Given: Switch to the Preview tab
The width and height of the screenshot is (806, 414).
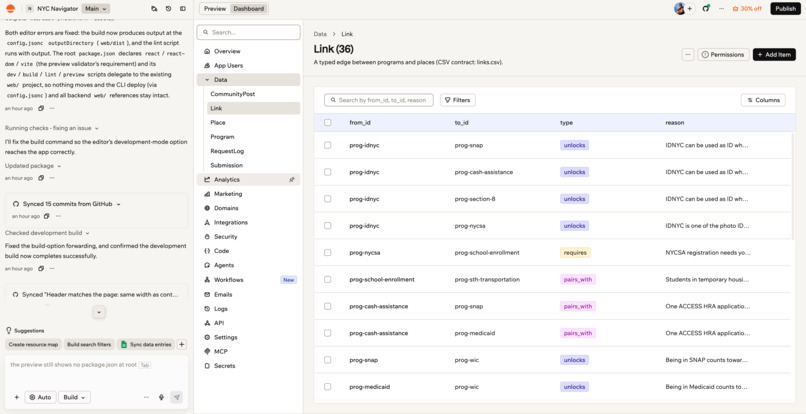Looking at the screenshot, I should click(x=215, y=9).
